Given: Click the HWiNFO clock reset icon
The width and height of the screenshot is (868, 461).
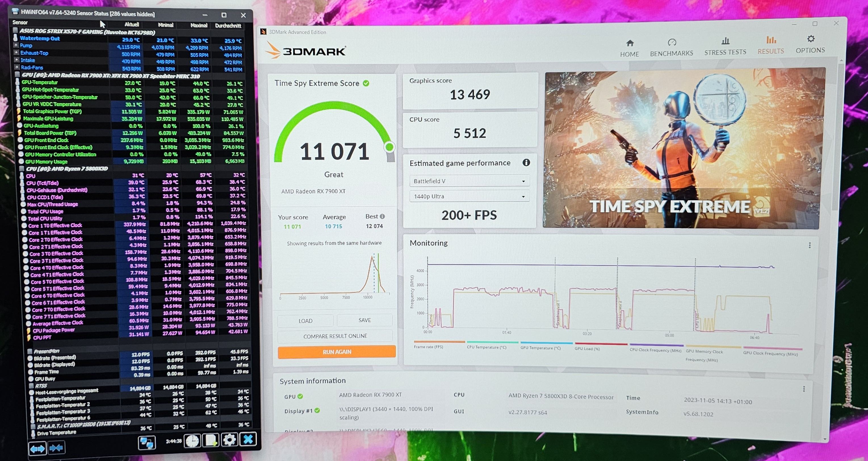Looking at the screenshot, I should coord(192,441).
